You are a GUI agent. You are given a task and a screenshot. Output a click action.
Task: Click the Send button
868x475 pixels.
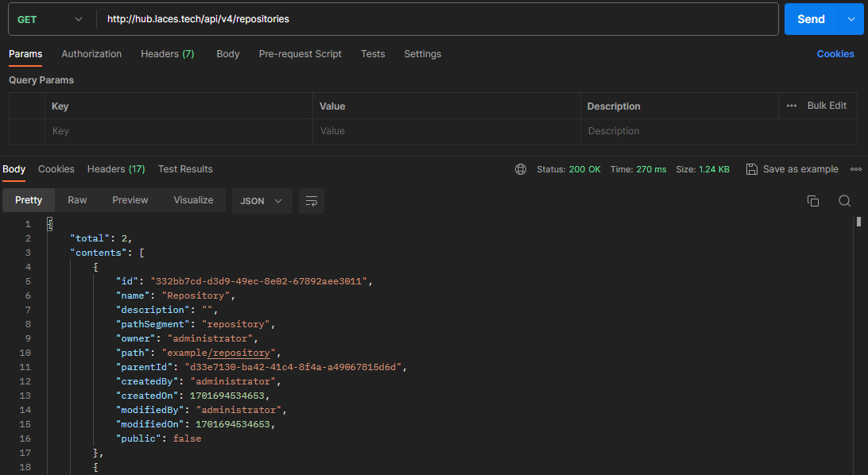(810, 19)
